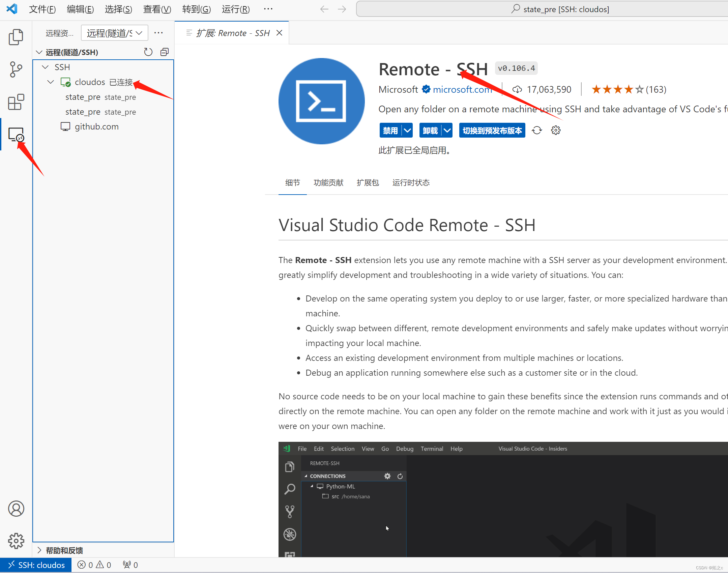Open the star rating reviews
Viewport: 728px width, 573px height.
pos(629,89)
